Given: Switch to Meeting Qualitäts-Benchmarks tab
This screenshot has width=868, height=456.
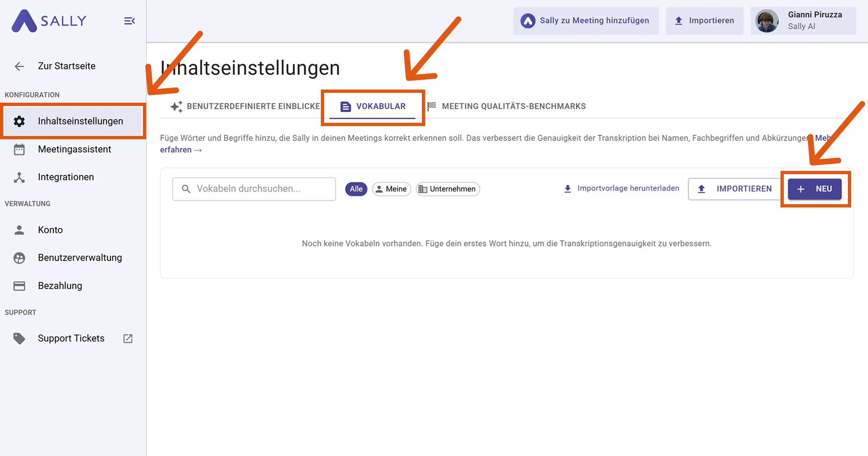Looking at the screenshot, I should (x=507, y=106).
